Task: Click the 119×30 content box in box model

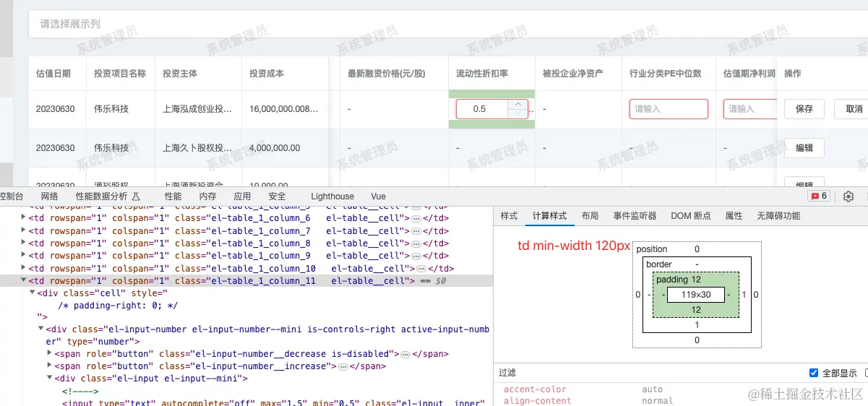Action: click(x=696, y=295)
